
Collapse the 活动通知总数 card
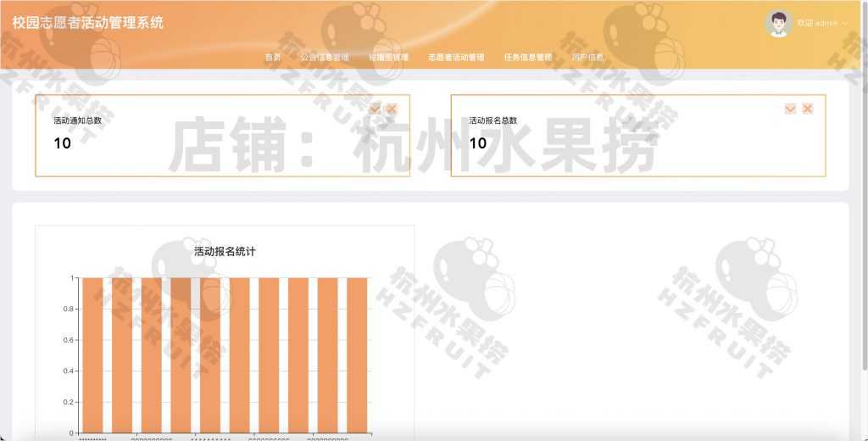(x=375, y=109)
